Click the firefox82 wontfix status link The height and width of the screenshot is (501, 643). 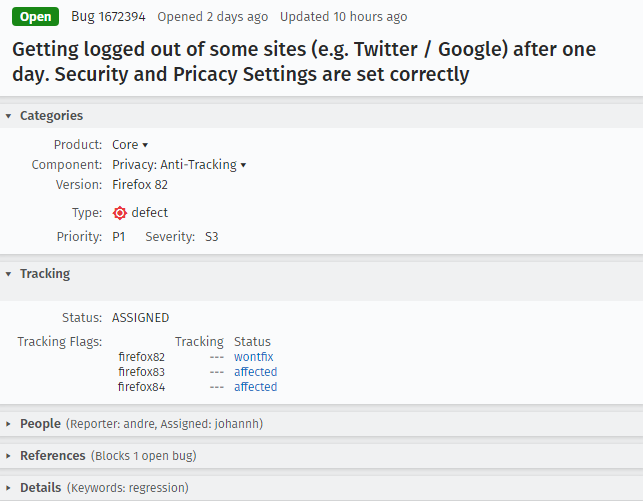(x=253, y=357)
